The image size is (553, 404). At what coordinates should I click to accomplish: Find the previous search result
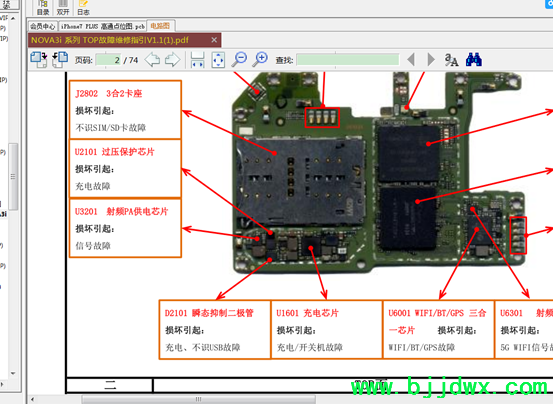pyautogui.click(x=411, y=60)
